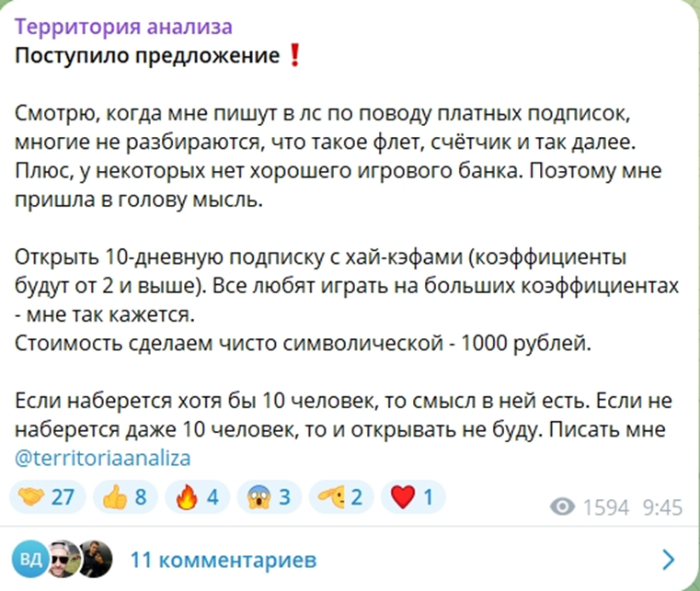
Task: Click the pointing-hand face reaction
Action: 340,497
